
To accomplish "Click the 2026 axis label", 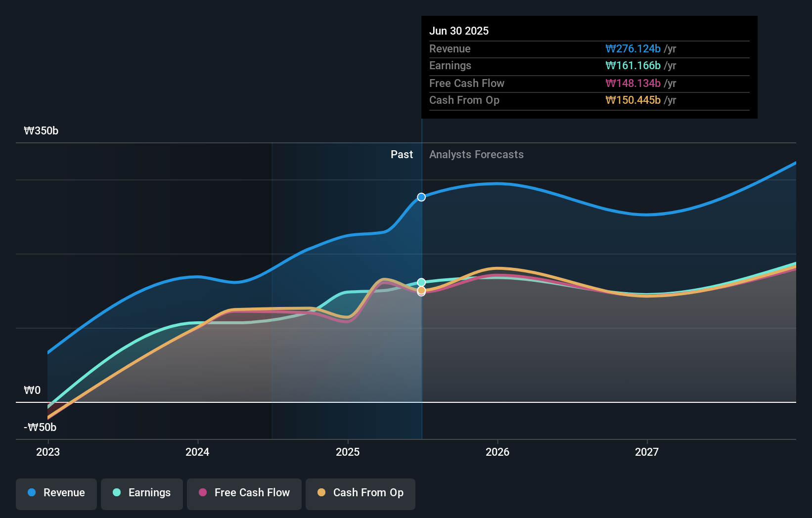I will tap(498, 452).
